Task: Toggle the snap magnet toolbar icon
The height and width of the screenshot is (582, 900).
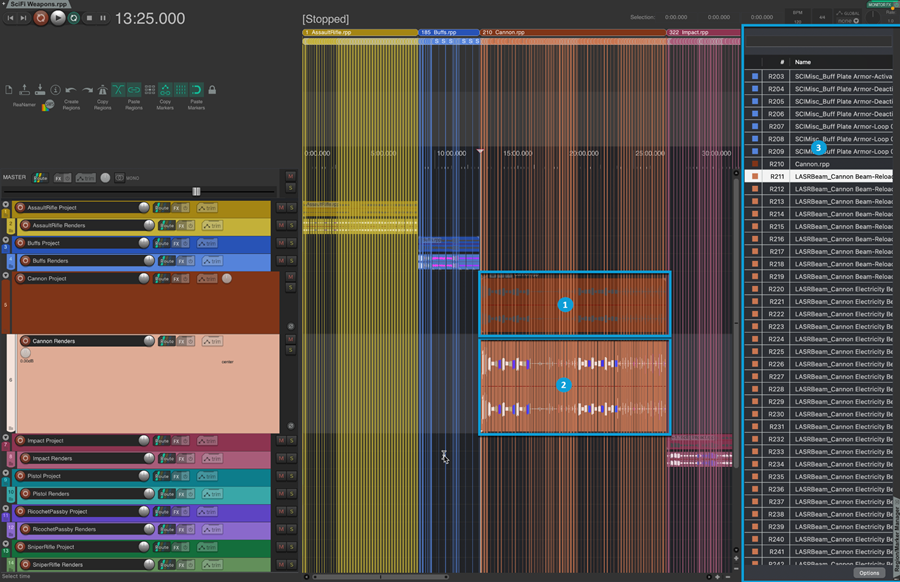Action: [x=196, y=90]
